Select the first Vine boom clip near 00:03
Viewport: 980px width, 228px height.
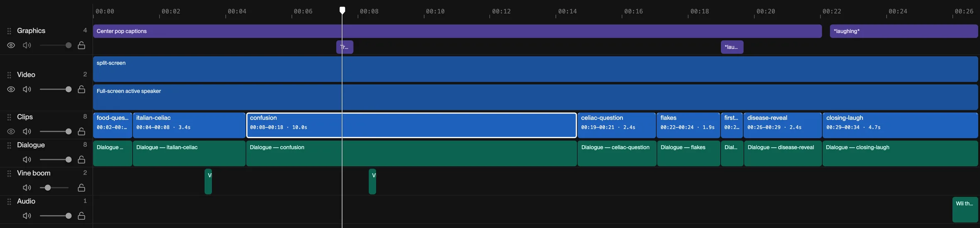[208, 182]
